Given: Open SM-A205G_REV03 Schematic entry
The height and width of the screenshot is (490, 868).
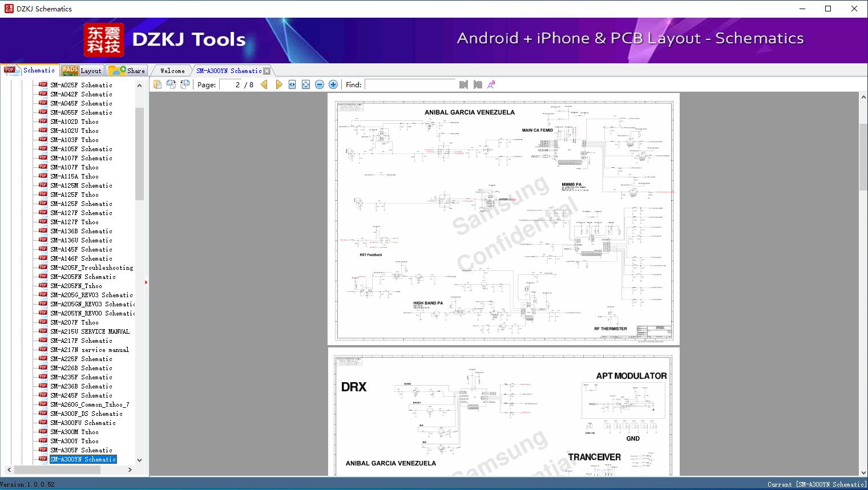Looking at the screenshot, I should point(91,295).
